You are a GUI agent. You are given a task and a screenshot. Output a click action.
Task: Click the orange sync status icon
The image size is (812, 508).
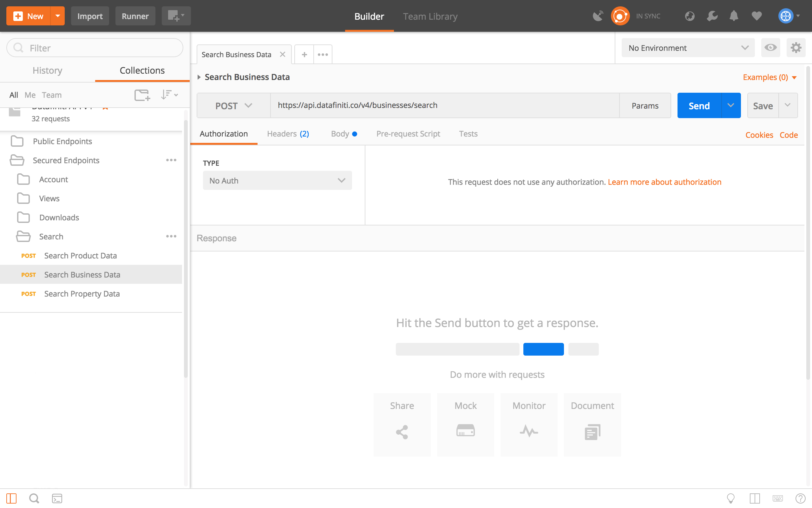point(620,16)
